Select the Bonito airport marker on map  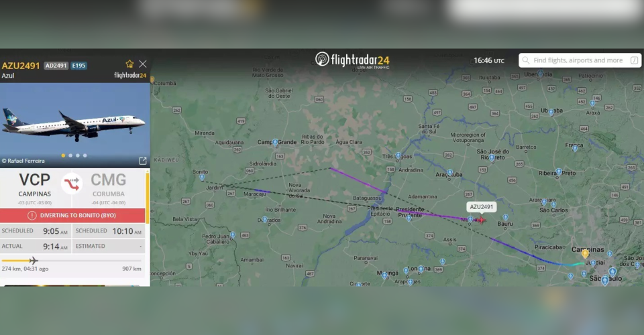[202, 178]
